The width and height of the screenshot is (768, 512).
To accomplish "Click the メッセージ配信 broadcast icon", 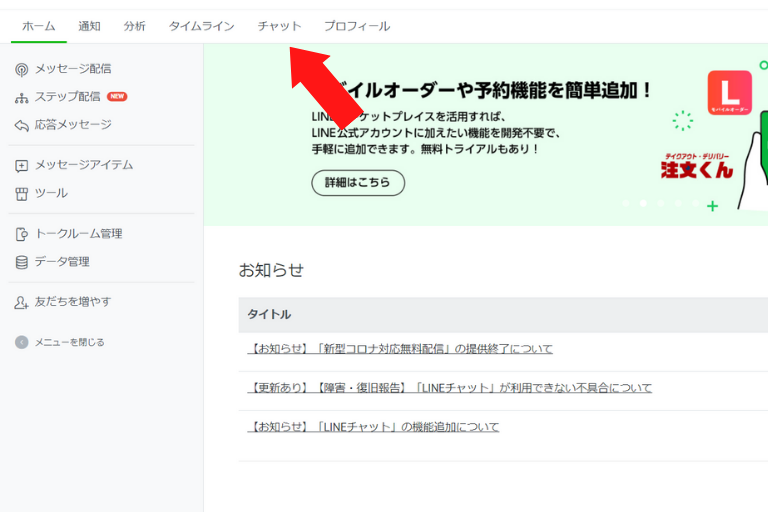I will tap(22, 70).
